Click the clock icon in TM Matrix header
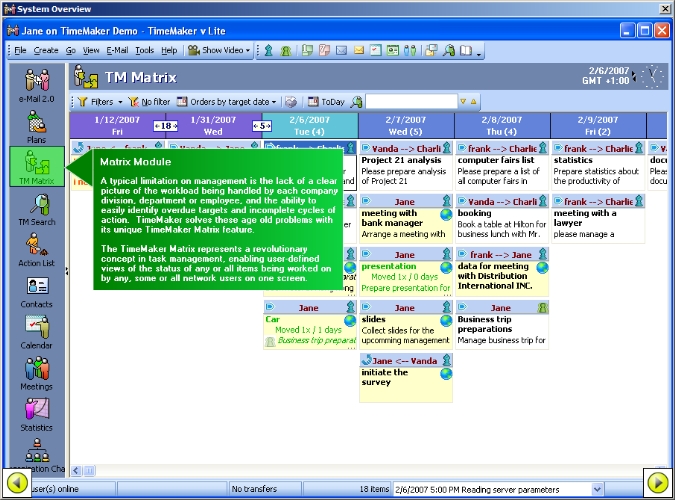This screenshot has height=500, width=675. [652, 77]
